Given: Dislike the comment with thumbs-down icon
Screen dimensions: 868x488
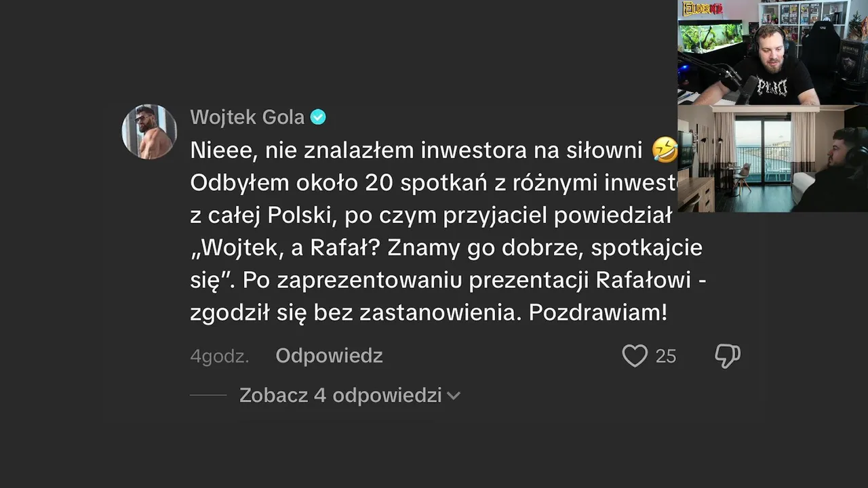Looking at the screenshot, I should point(728,356).
